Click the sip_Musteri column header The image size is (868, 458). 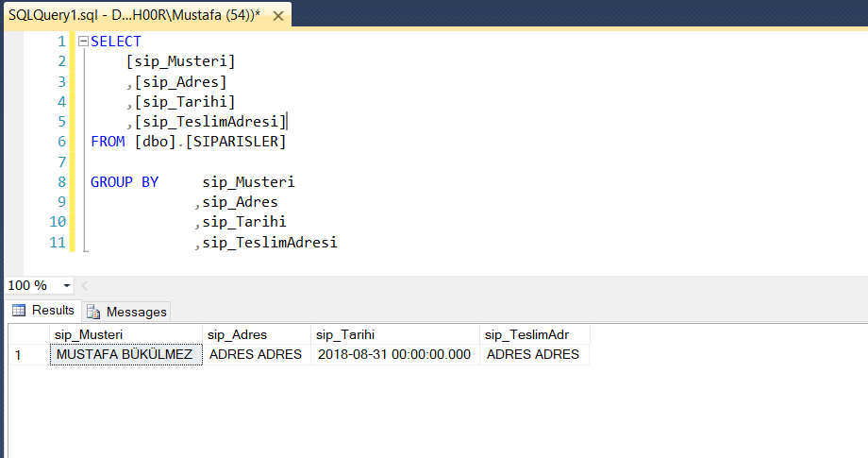tap(125, 334)
